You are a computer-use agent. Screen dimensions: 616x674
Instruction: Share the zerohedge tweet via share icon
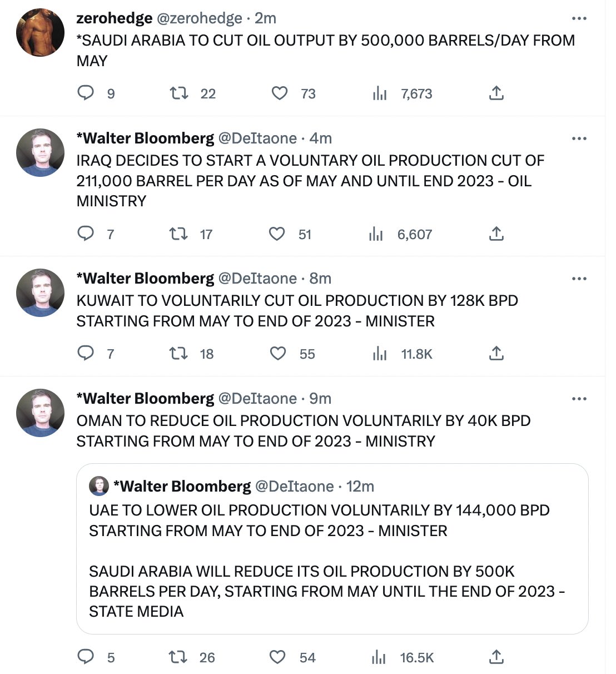pos(496,93)
